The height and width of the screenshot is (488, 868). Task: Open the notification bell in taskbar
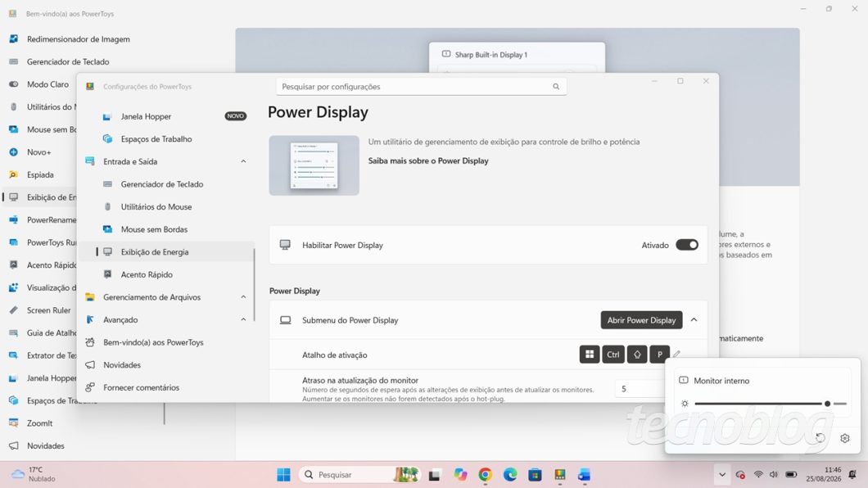[x=853, y=474]
